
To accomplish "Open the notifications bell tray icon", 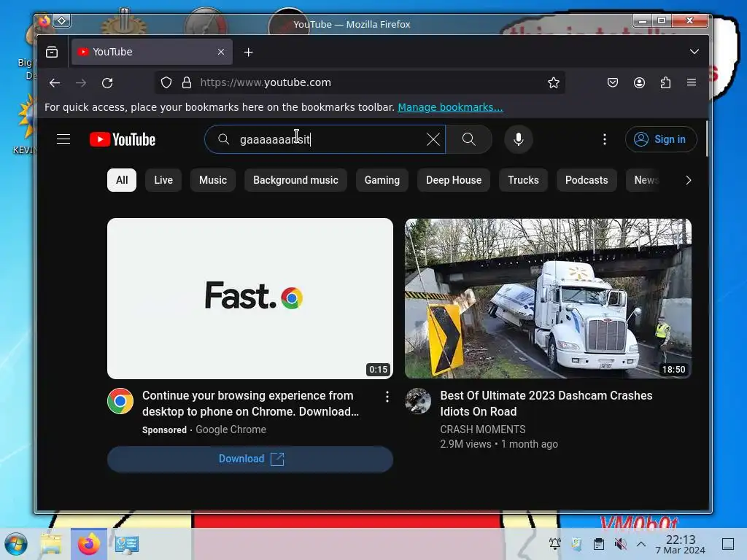I will coord(554,544).
